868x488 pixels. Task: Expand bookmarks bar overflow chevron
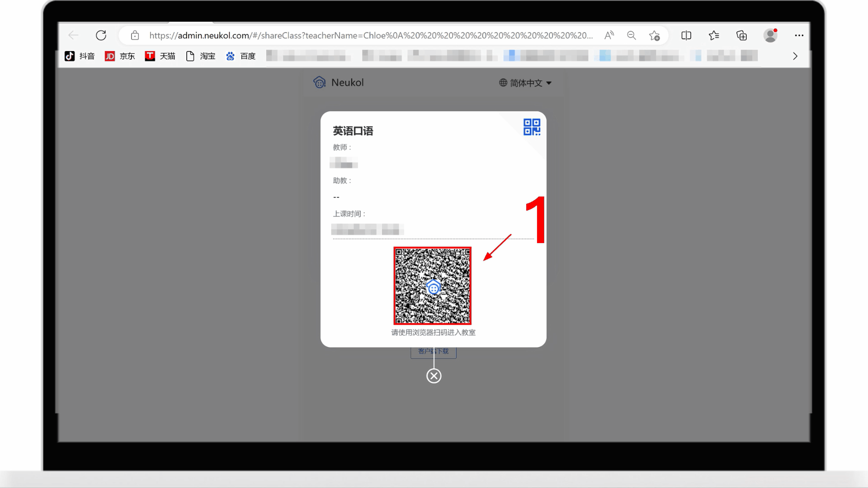(x=795, y=56)
